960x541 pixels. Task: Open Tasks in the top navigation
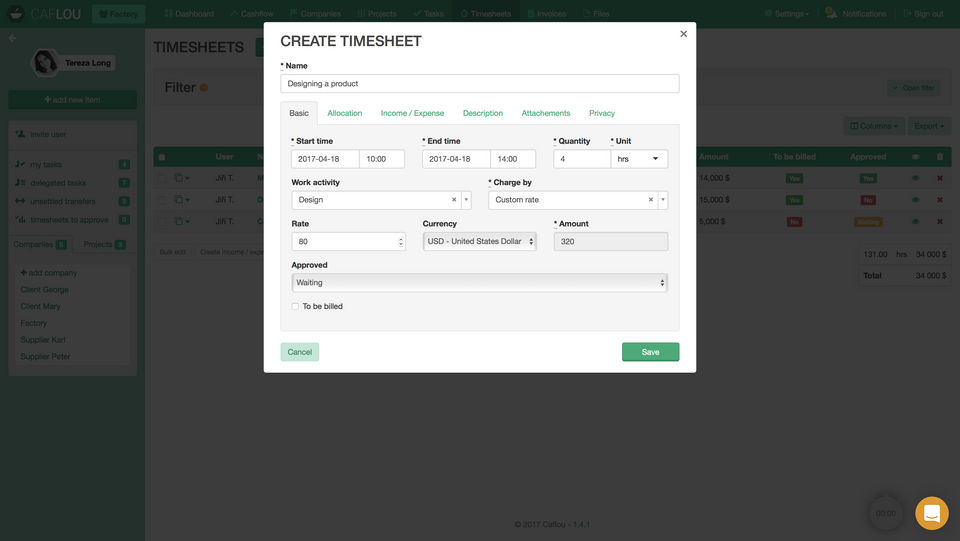tap(429, 13)
